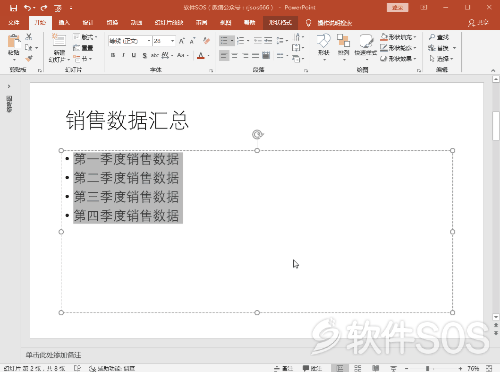Toggle text shadow

pos(144,55)
